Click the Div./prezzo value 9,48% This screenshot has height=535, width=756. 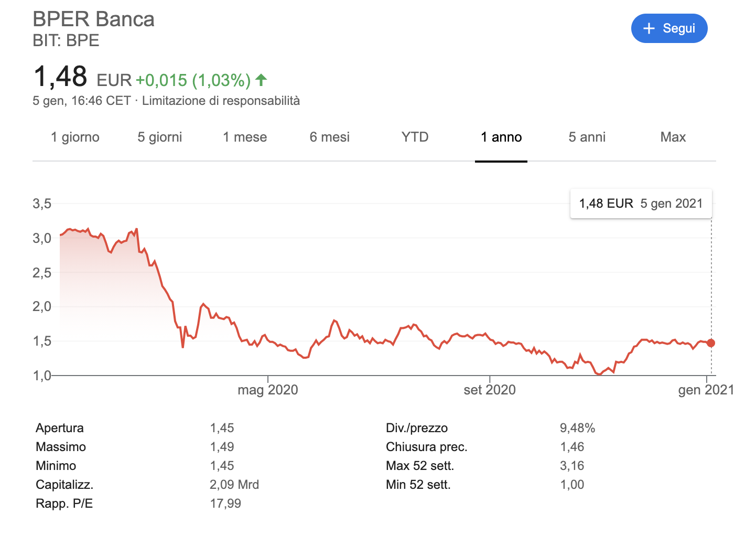(x=577, y=428)
